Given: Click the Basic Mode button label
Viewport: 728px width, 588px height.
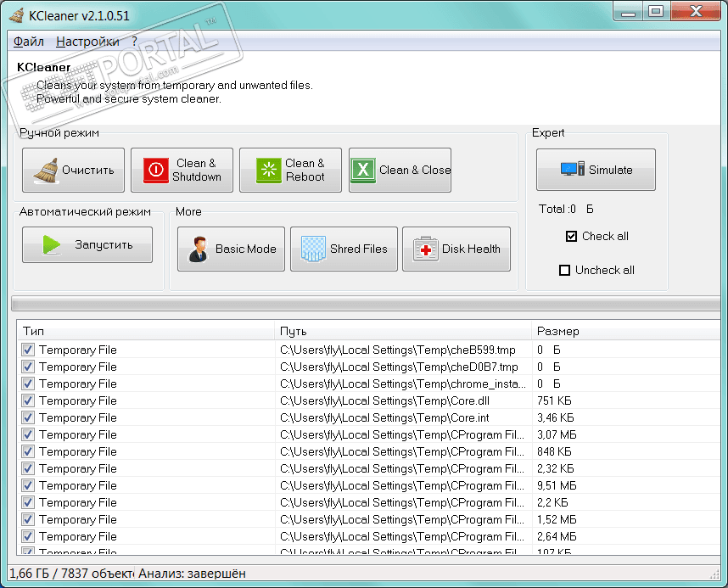Looking at the screenshot, I should (245, 249).
